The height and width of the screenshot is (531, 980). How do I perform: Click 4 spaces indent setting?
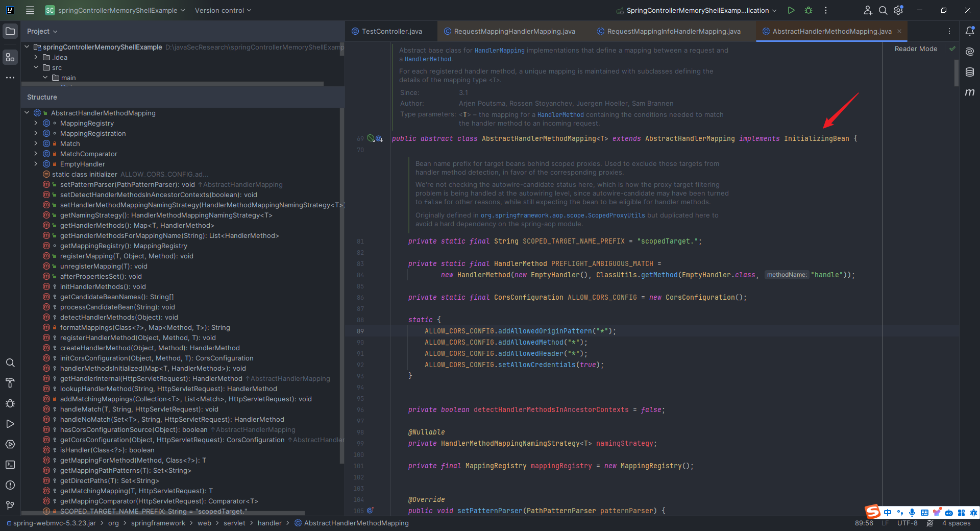[957, 523]
